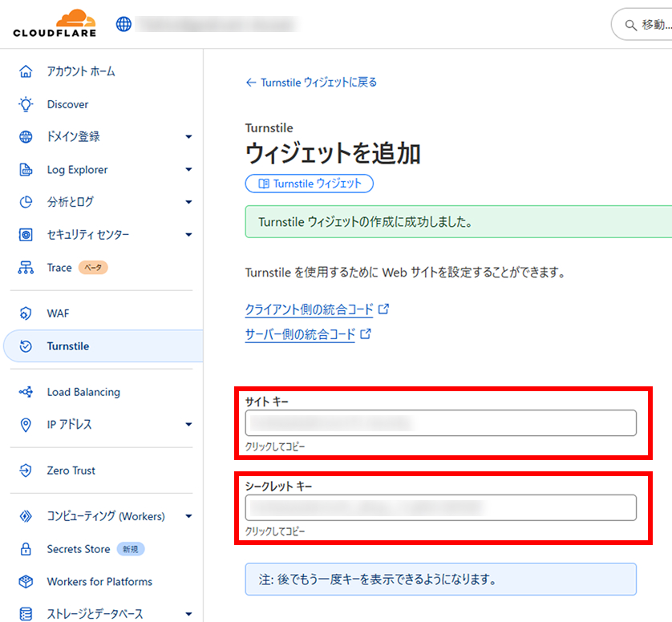
Task: Click the コンピューティング (Workers) icon
Action: (x=26, y=516)
